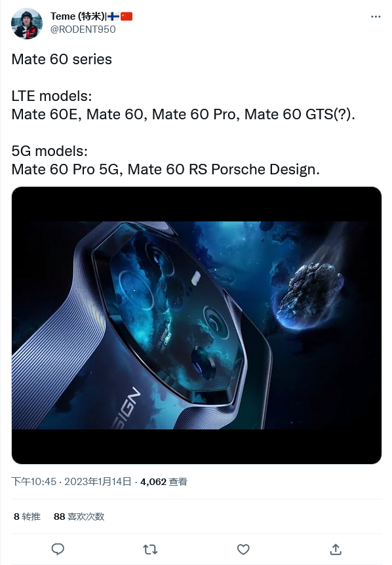This screenshot has height=565, width=392.
Task: Visit the @RODENT950 handle link
Action: 83,29
